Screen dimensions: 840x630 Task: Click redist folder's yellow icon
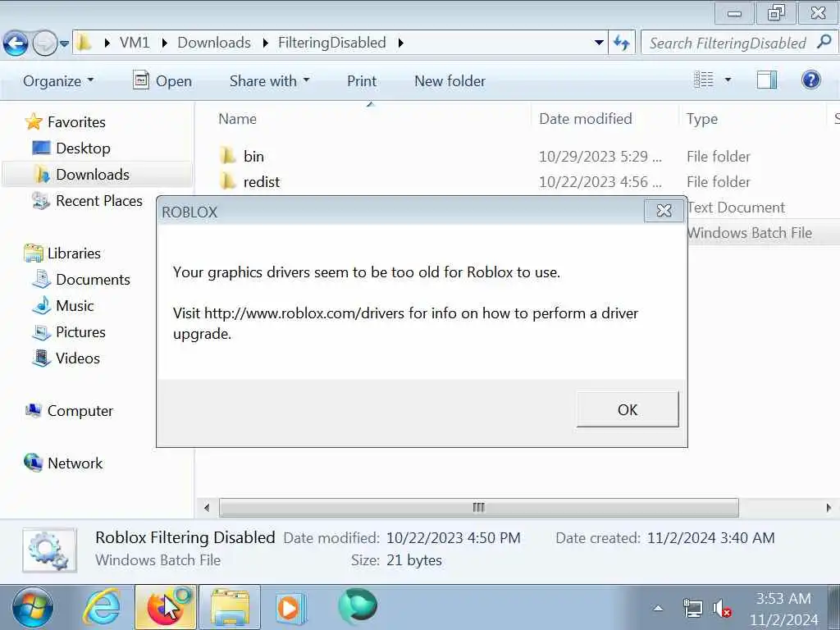pos(228,181)
